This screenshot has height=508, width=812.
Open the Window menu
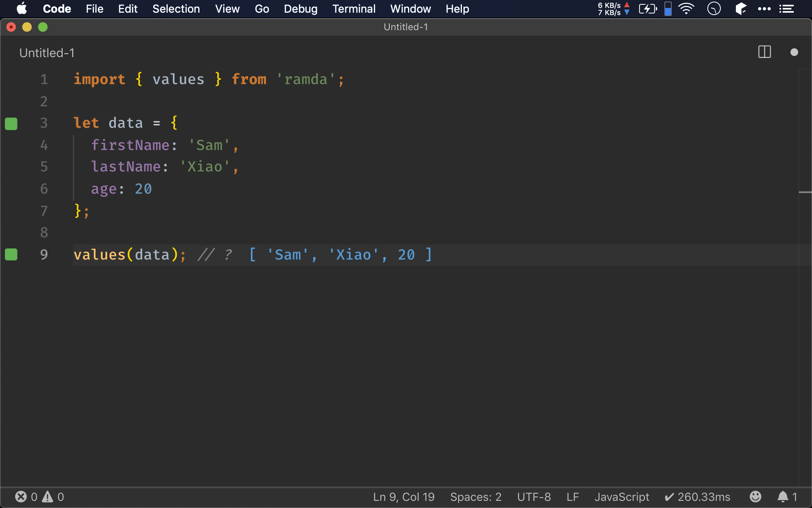click(410, 9)
